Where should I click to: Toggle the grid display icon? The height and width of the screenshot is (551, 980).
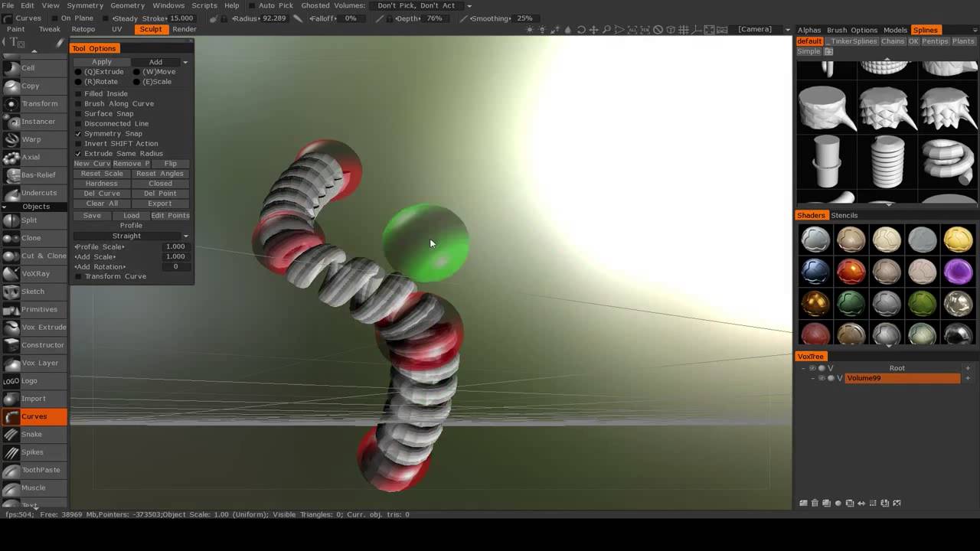tap(684, 30)
